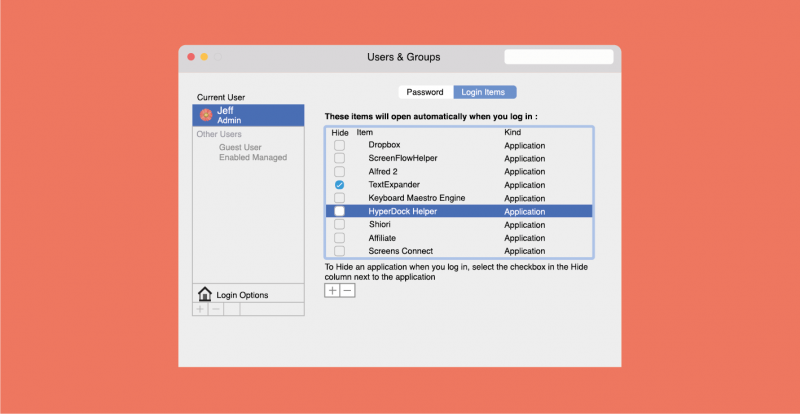
Task: Select the Login Items tab
Action: click(x=485, y=92)
